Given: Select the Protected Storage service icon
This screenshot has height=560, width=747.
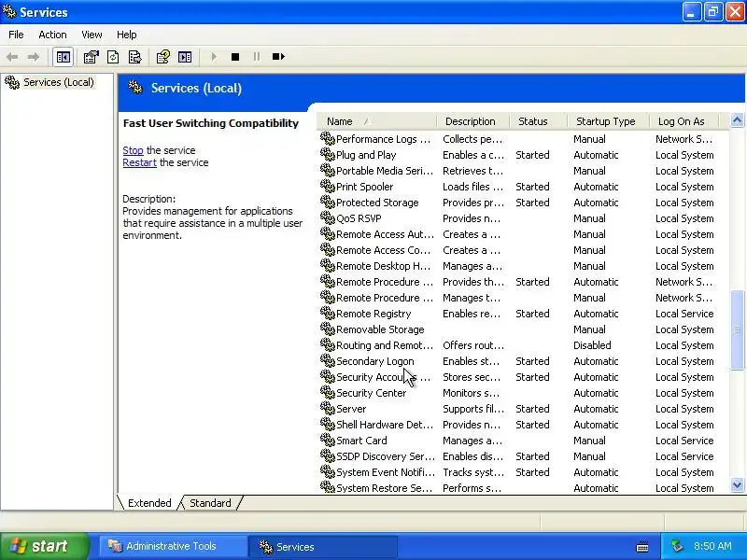Looking at the screenshot, I should [328, 202].
